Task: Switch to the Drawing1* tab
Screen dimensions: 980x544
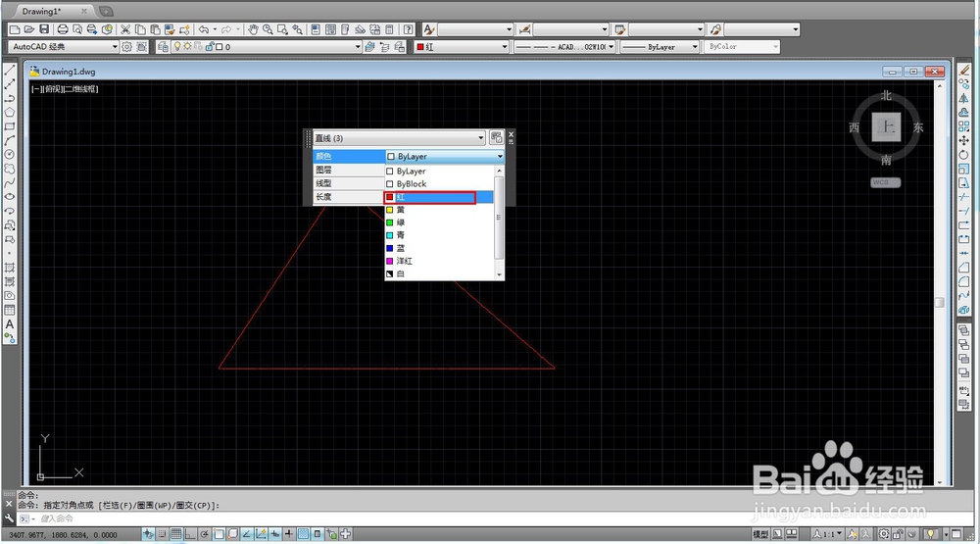Action: pos(41,11)
